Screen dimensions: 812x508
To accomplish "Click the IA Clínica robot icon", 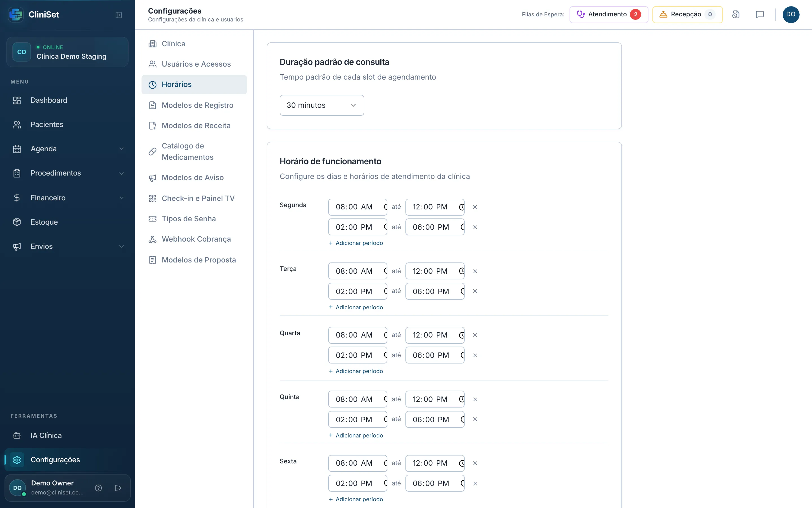I will (17, 435).
